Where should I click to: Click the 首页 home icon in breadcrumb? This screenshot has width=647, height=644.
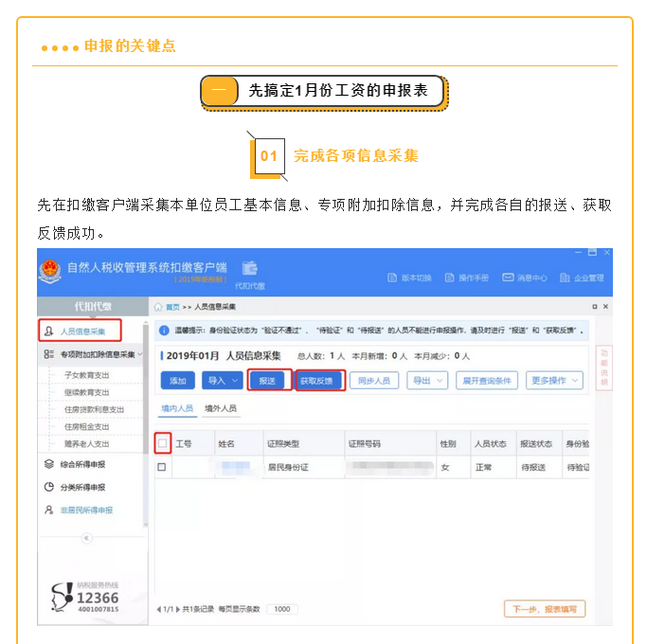coord(158,307)
